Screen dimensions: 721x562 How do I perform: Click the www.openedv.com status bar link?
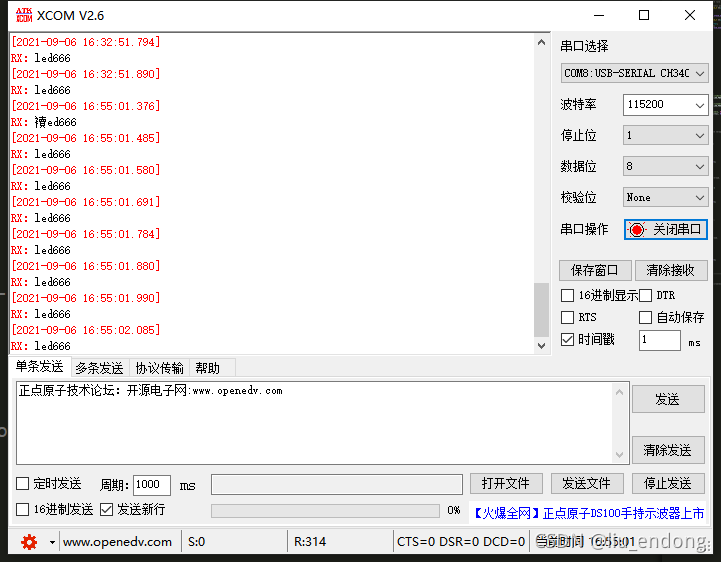pyautogui.click(x=117, y=542)
